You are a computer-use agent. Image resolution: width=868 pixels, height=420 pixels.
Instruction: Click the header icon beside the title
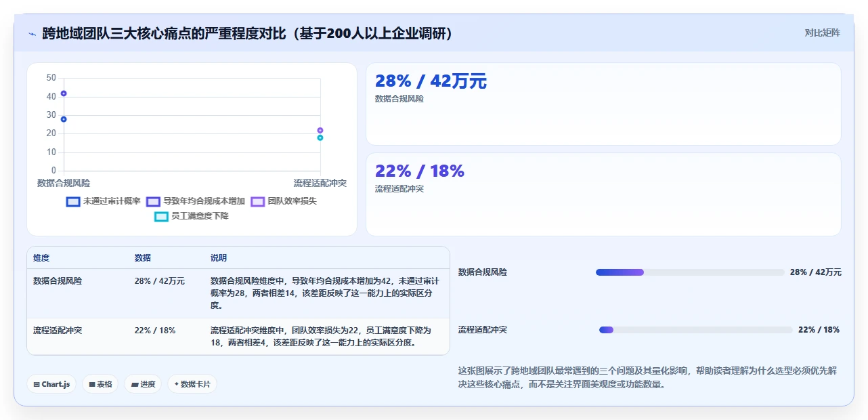click(x=32, y=34)
